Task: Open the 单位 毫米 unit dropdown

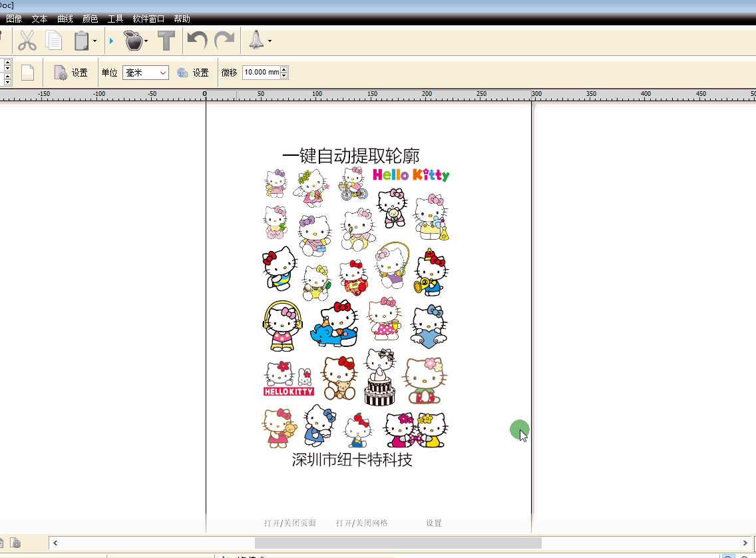Action: click(146, 73)
